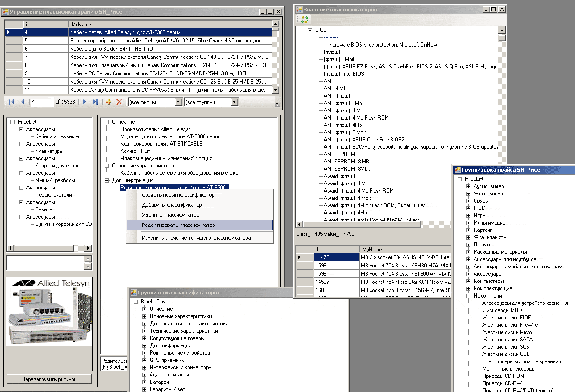The height and width of the screenshot is (392, 575).
Task: Collapse Накопители in price grouping
Action: 468,296
